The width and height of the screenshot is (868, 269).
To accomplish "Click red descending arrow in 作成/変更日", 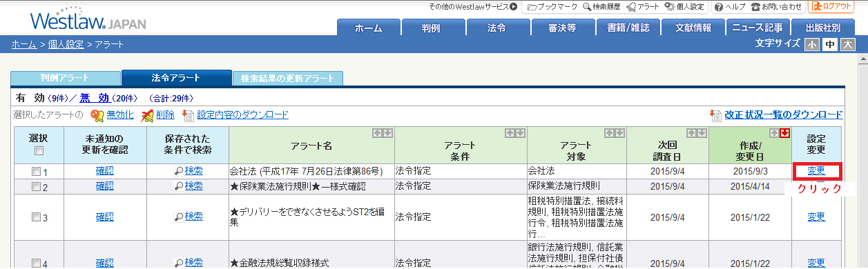I will point(784,133).
